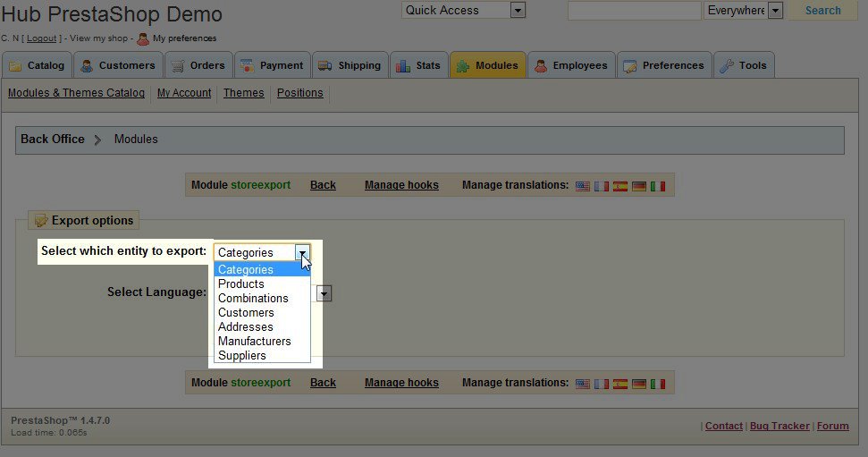This screenshot has height=457, width=868.
Task: Go to the Stats tab
Action: pyautogui.click(x=418, y=65)
